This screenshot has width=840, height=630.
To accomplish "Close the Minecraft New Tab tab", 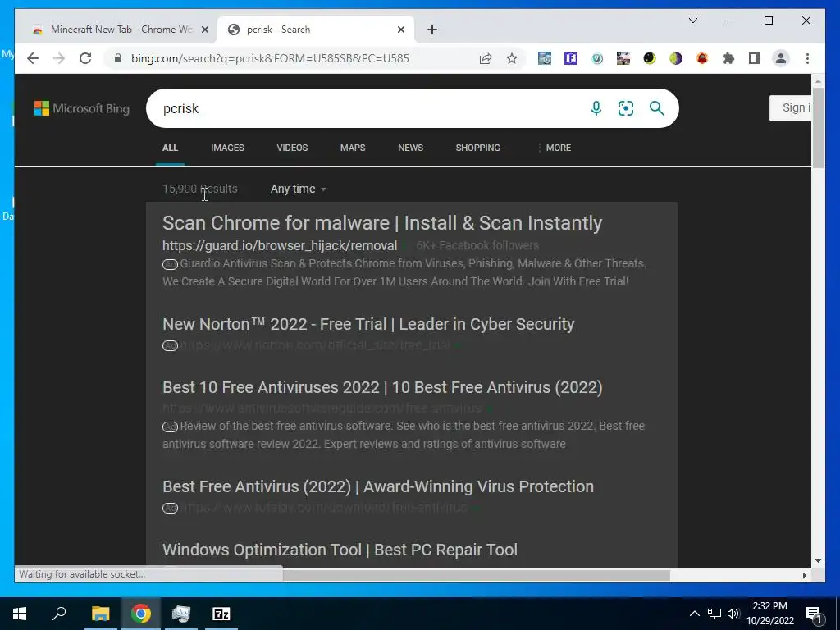I will (x=204, y=30).
